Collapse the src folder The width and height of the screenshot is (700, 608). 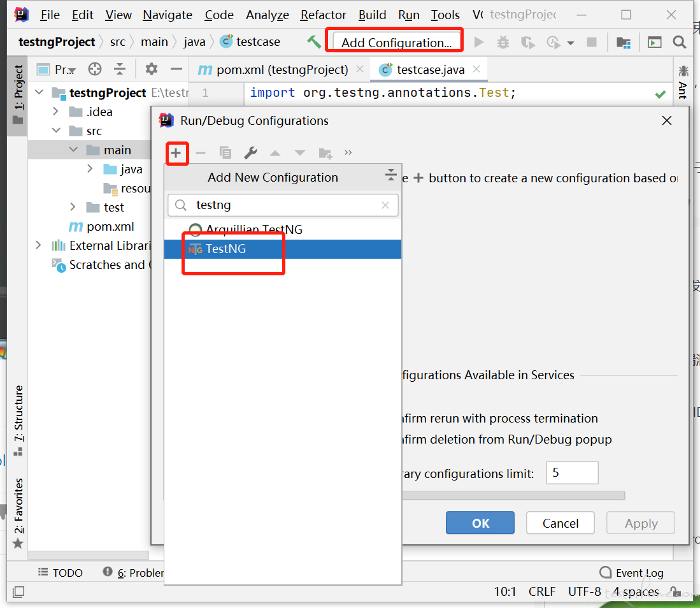coord(56,131)
